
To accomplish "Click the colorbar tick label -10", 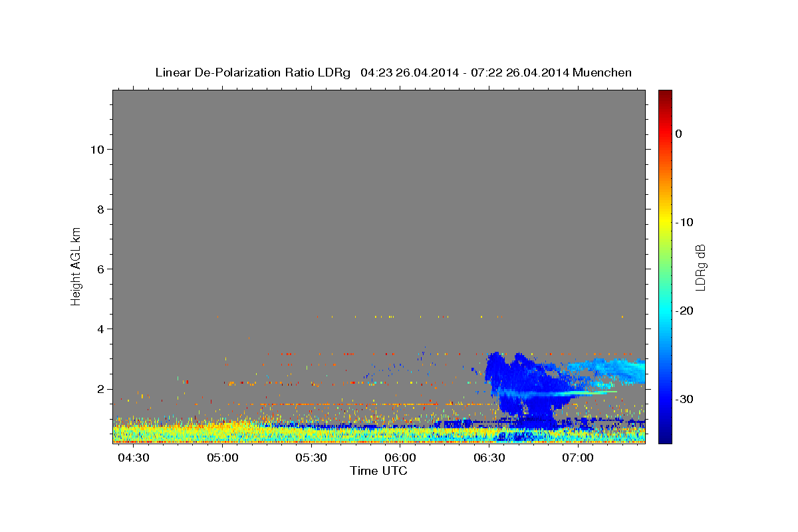I will point(683,222).
